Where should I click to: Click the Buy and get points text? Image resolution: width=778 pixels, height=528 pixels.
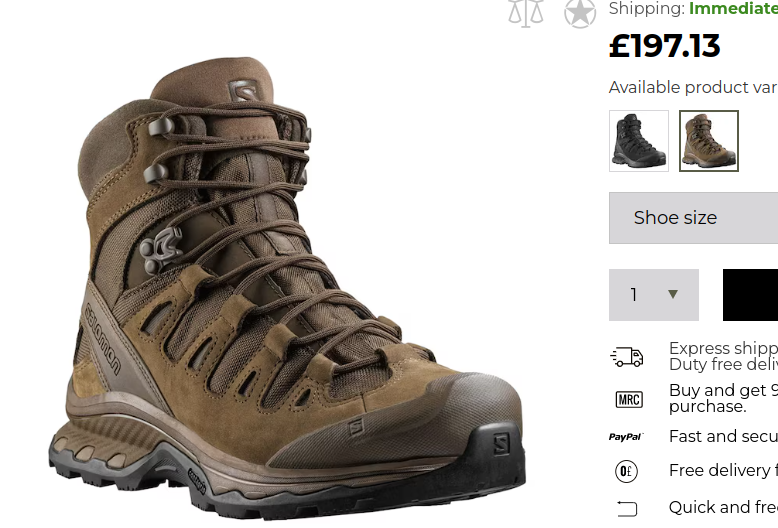point(723,398)
